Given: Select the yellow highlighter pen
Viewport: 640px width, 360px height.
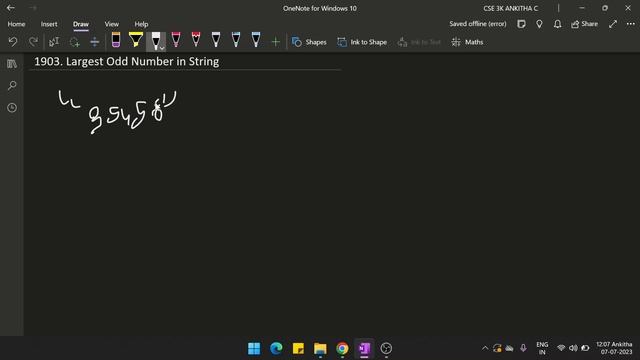Looking at the screenshot, I should point(136,40).
